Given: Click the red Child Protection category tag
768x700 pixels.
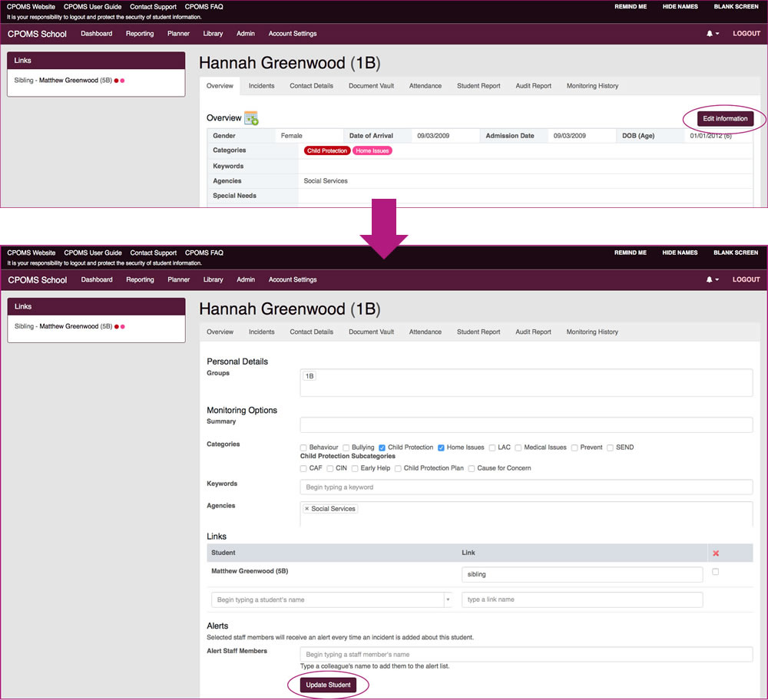Looking at the screenshot, I should tap(326, 150).
